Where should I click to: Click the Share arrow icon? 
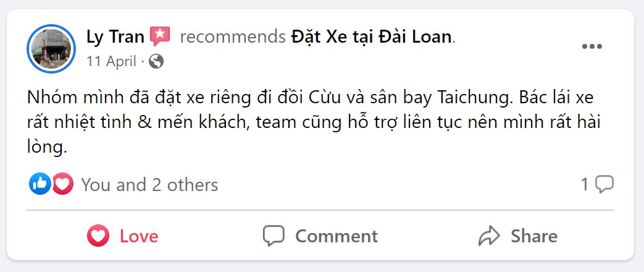tap(489, 236)
